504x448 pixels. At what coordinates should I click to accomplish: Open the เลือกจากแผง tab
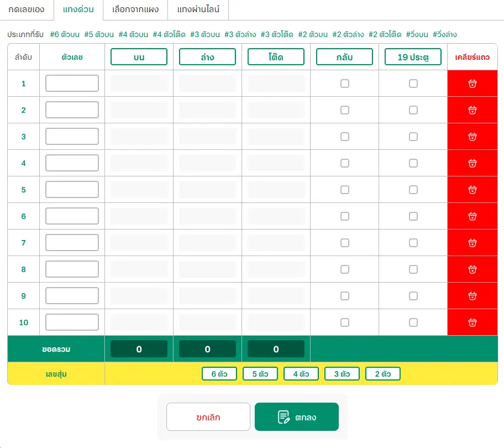[135, 9]
